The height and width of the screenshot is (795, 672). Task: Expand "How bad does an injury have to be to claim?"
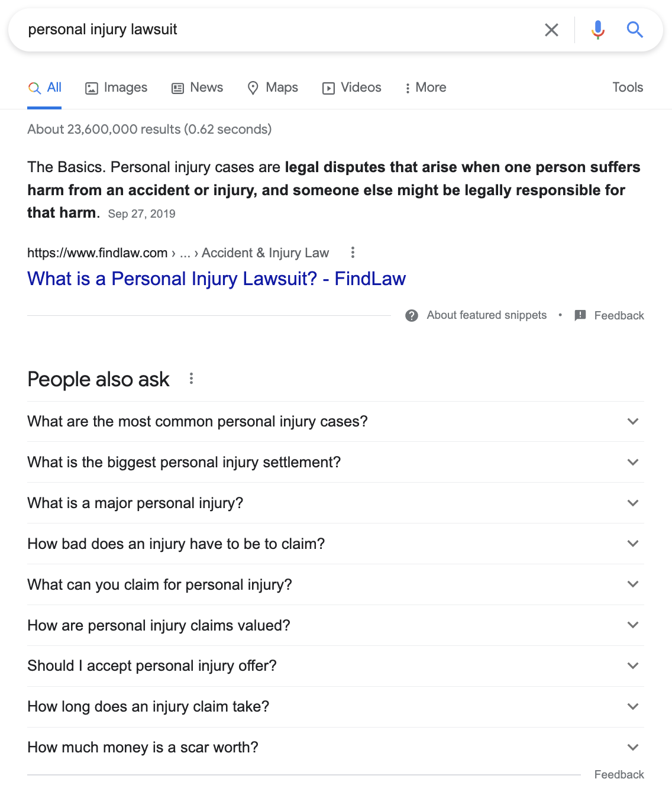(633, 544)
